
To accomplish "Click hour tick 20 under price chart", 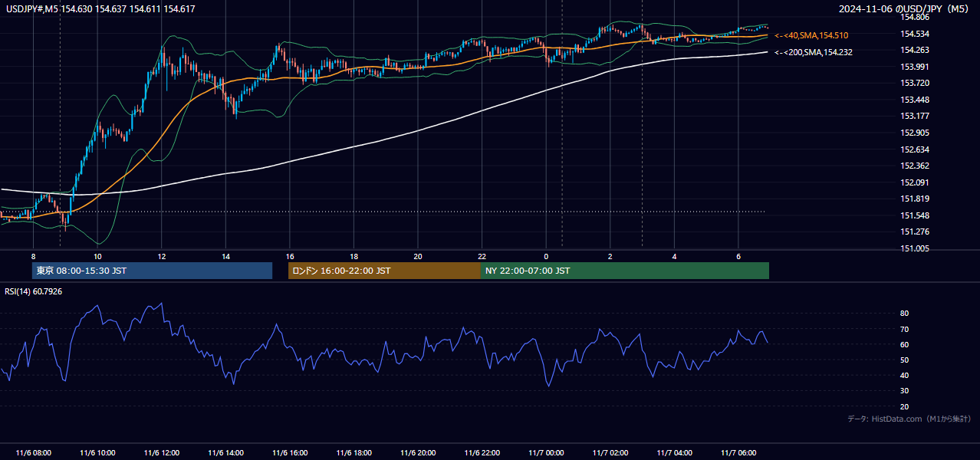I will [417, 256].
